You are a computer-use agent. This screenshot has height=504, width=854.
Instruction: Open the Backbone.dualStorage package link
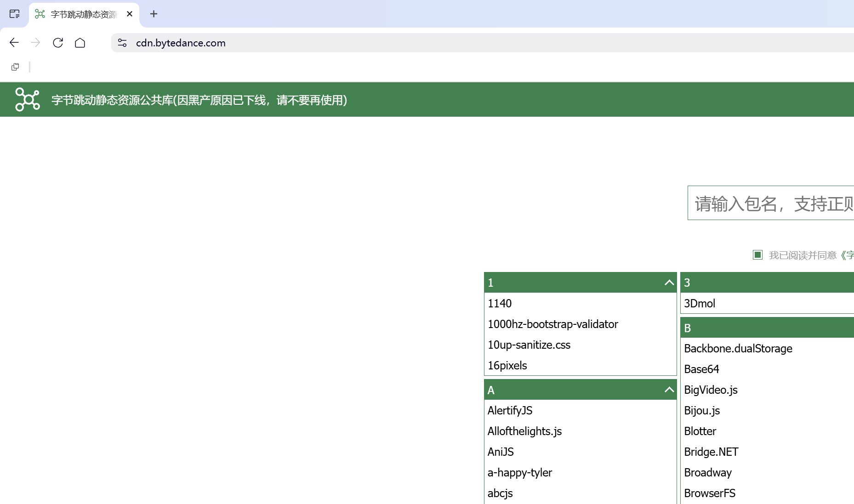pos(738,348)
